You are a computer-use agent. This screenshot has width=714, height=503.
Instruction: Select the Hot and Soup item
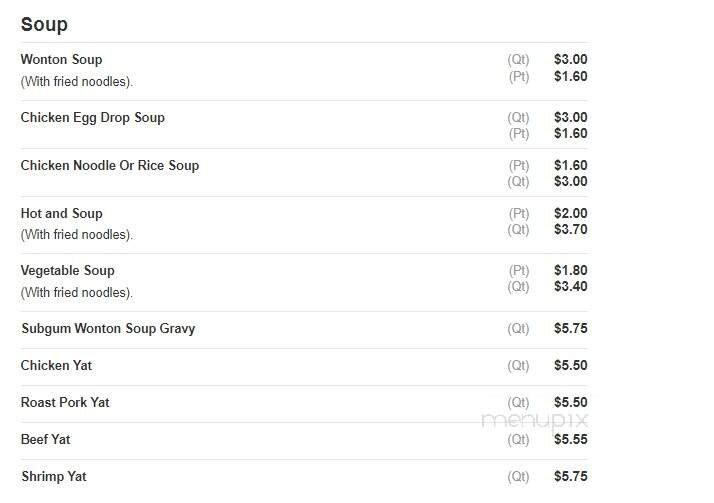pos(61,214)
